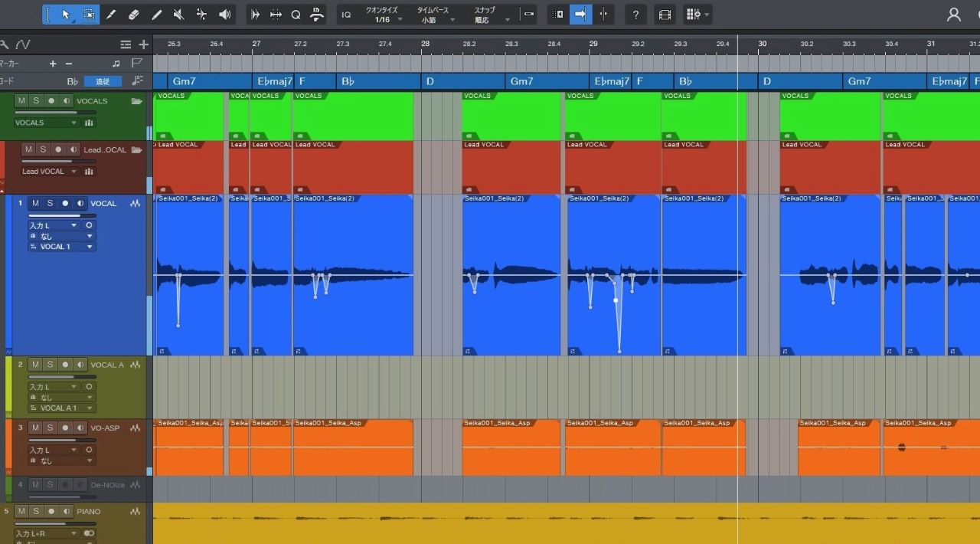Click the strip silence icon
The image size is (980, 544).
click(256, 15)
